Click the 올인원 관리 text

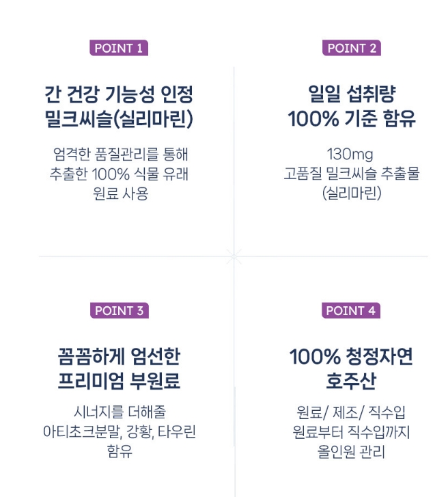tap(351, 452)
